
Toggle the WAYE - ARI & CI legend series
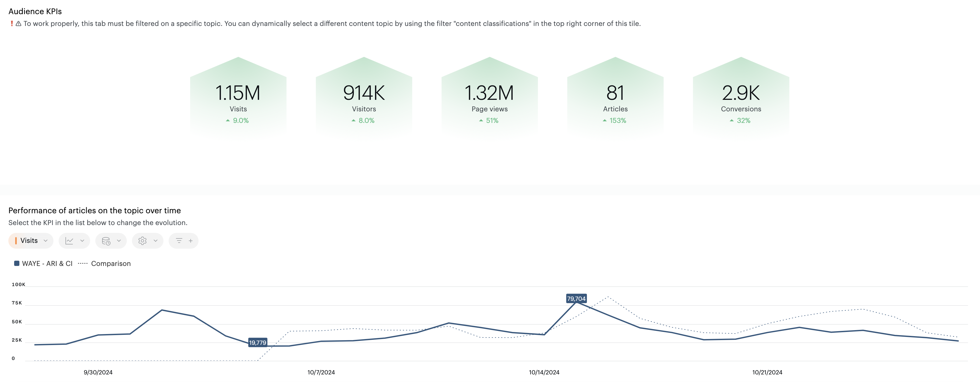click(x=47, y=264)
